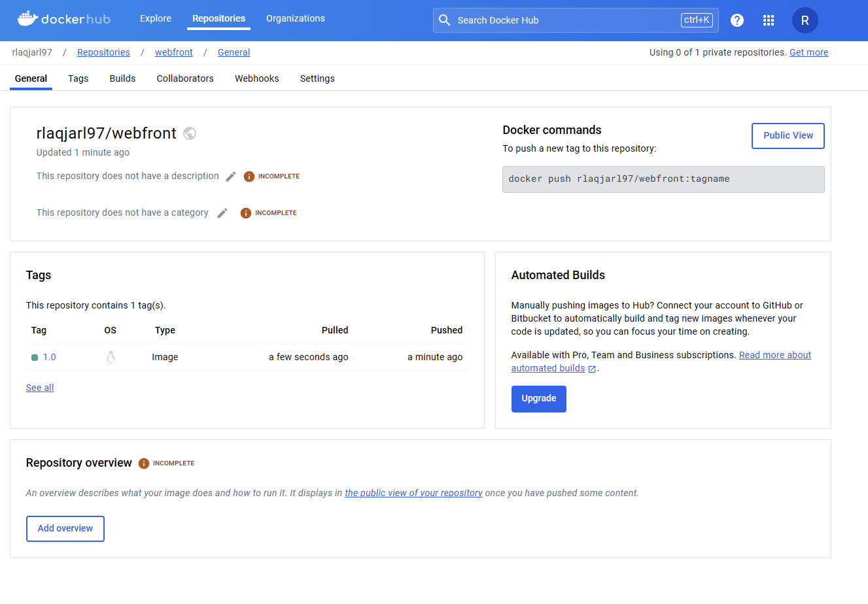Click the Tag column header
The image size is (868, 604).
coord(39,331)
